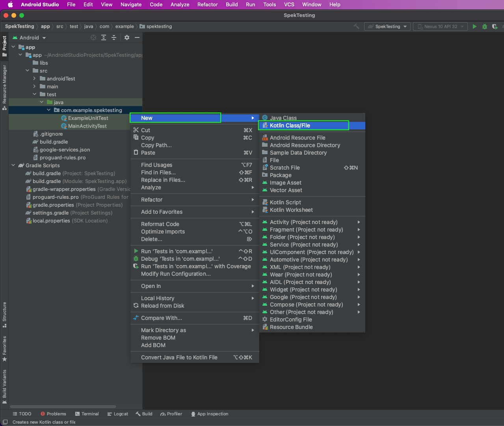Image resolution: width=504 pixels, height=426 pixels.
Task: Hide the Project panel with minus icon
Action: click(x=137, y=37)
